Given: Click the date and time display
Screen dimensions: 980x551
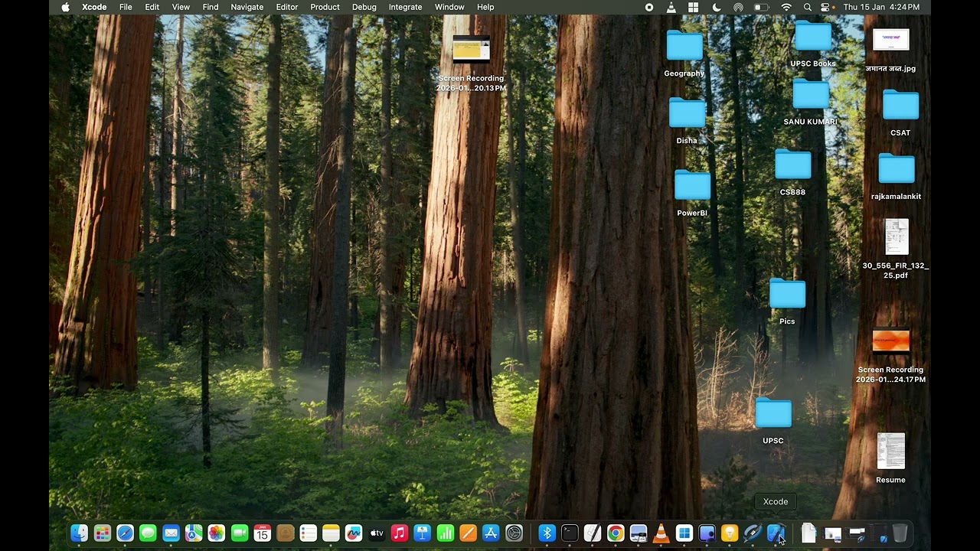Looking at the screenshot, I should click(881, 7).
